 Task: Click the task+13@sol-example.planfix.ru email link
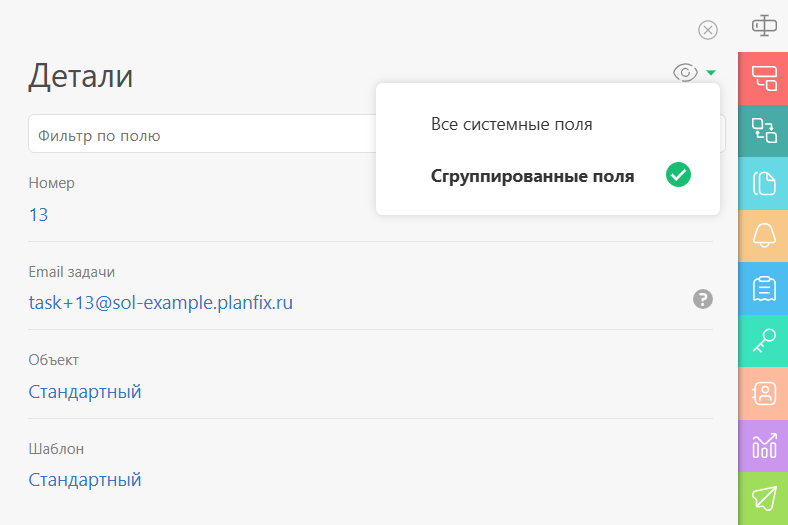click(160, 303)
